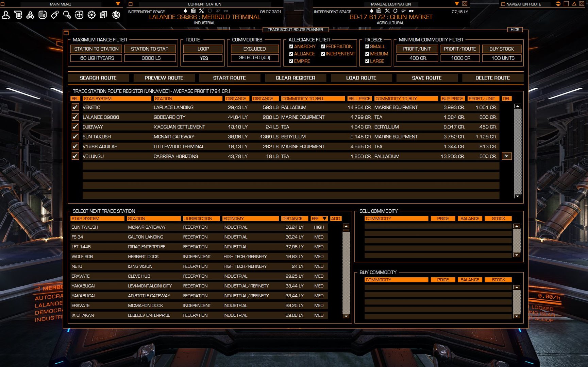This screenshot has height=367, width=588.
Task: Open the scroll log list icon
Action: click(x=18, y=15)
